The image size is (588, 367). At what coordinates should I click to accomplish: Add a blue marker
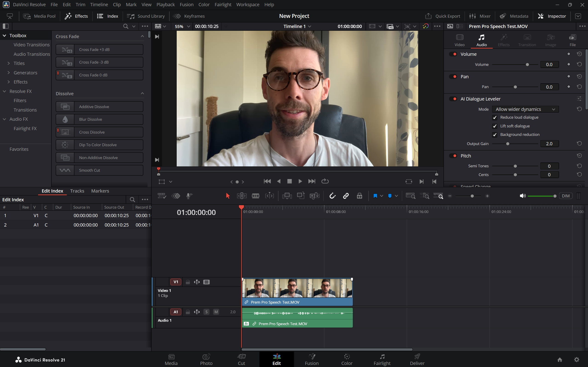coord(390,196)
